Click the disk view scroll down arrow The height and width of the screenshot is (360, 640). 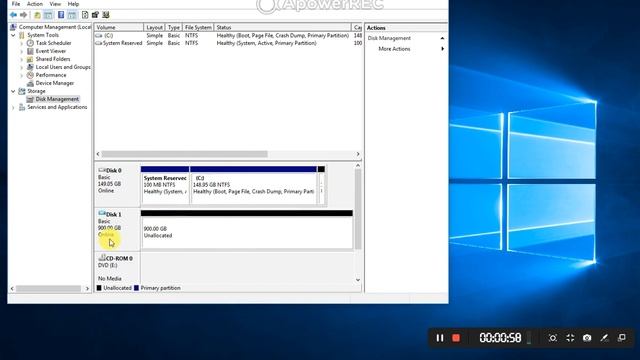(358, 280)
